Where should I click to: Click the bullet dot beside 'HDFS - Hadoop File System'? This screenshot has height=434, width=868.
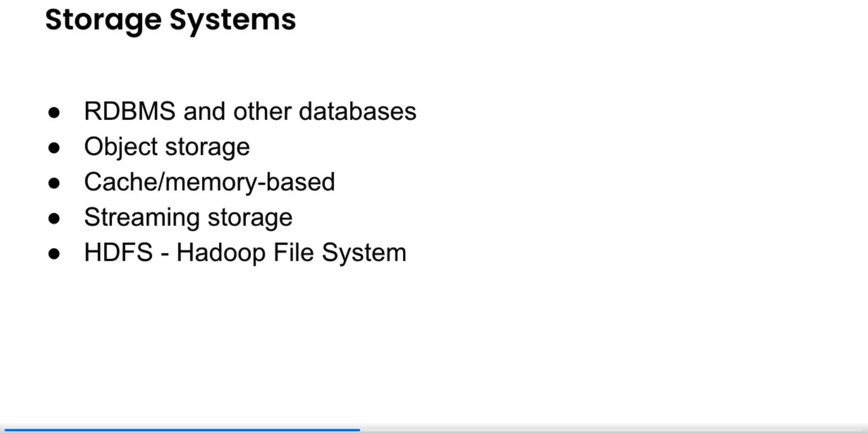(54, 253)
